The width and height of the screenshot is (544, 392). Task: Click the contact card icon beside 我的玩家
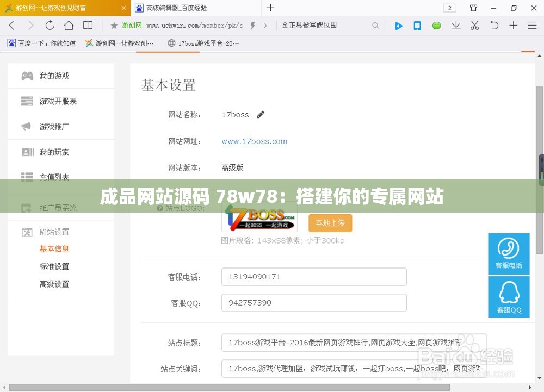[28, 152]
